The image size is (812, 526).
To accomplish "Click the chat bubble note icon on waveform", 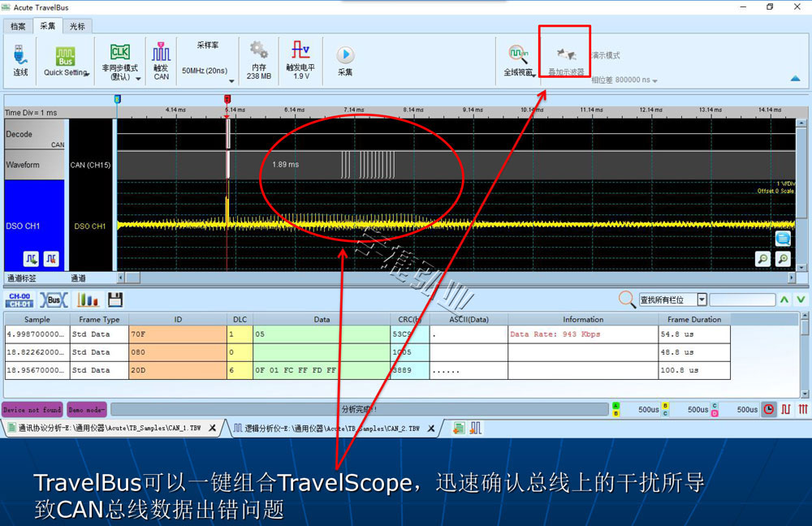I will (783, 238).
